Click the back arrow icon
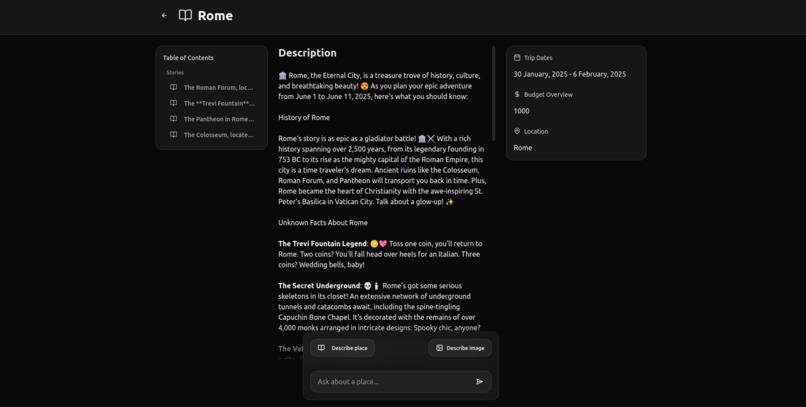806x407 pixels. pyautogui.click(x=164, y=15)
